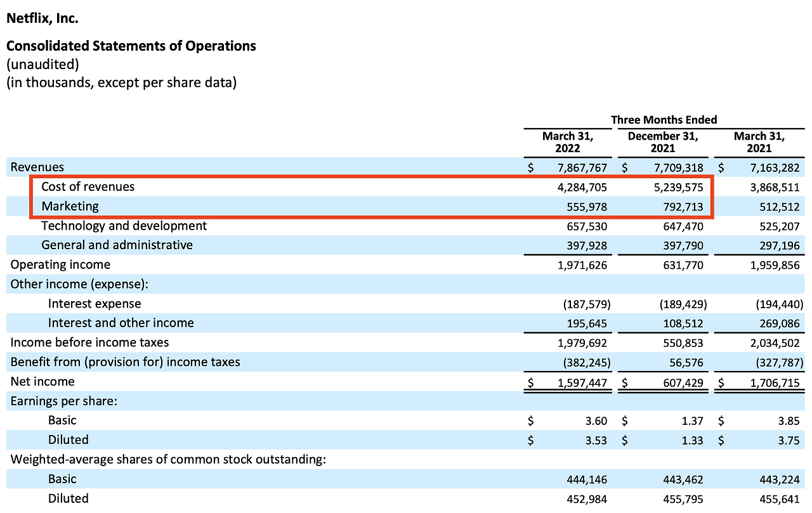
Task: Click the "(unaudited)" note
Action: [x=43, y=64]
